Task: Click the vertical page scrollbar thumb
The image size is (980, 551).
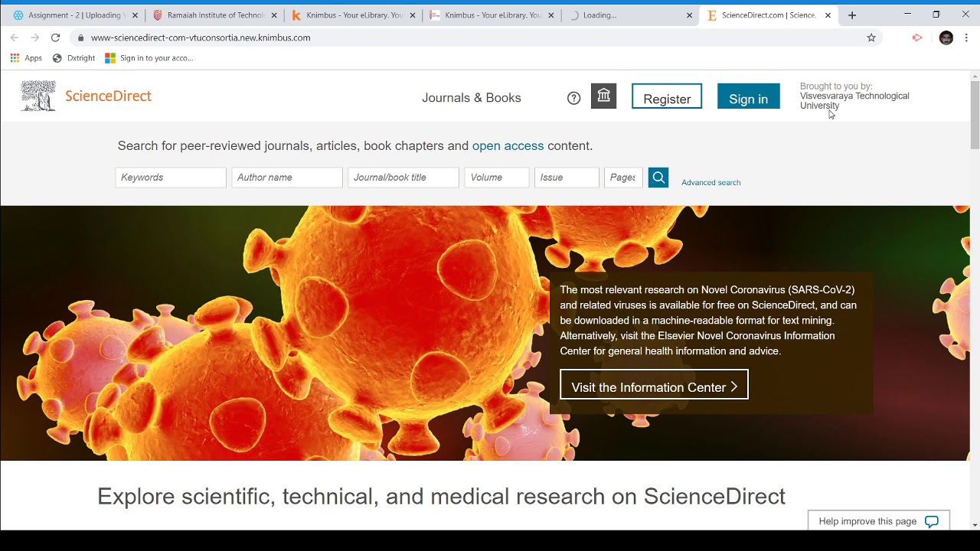Action: 975,115
